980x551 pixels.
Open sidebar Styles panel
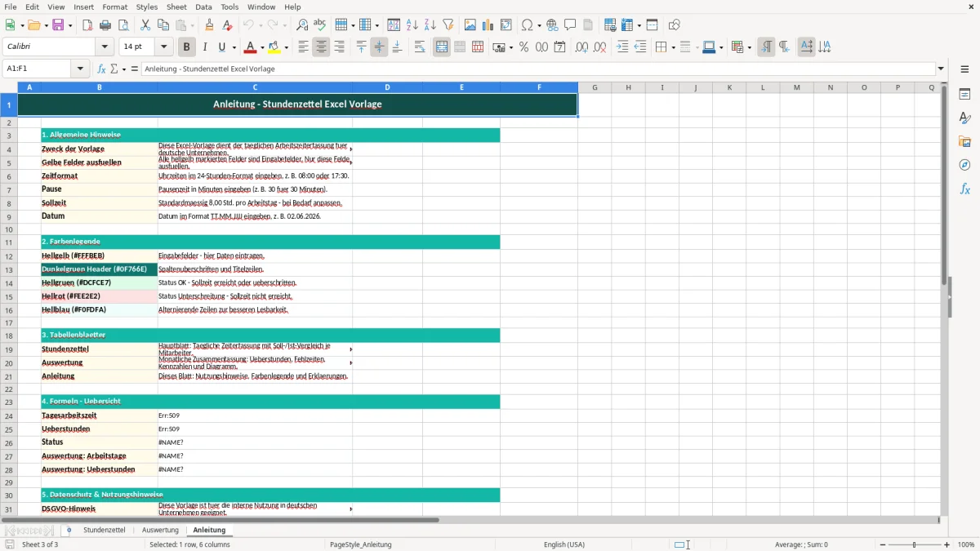tap(964, 118)
